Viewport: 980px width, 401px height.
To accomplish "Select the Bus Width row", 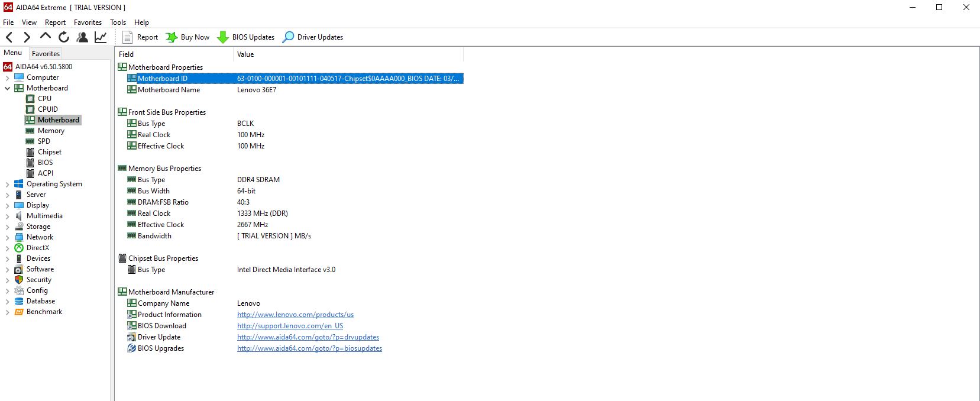I will [295, 191].
